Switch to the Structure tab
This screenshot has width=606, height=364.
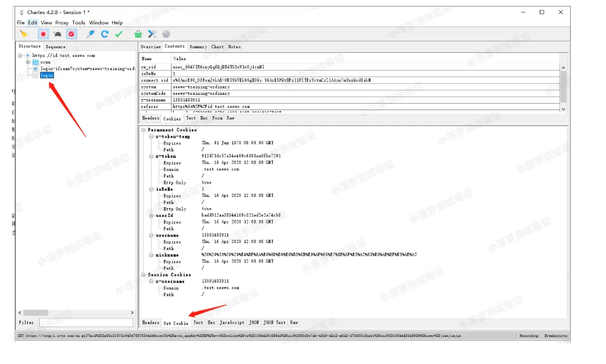click(x=30, y=46)
